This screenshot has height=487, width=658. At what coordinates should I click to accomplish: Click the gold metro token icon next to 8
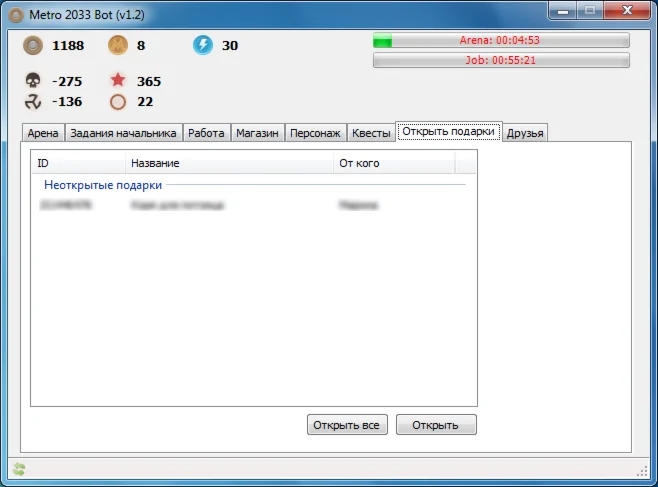coord(118,45)
